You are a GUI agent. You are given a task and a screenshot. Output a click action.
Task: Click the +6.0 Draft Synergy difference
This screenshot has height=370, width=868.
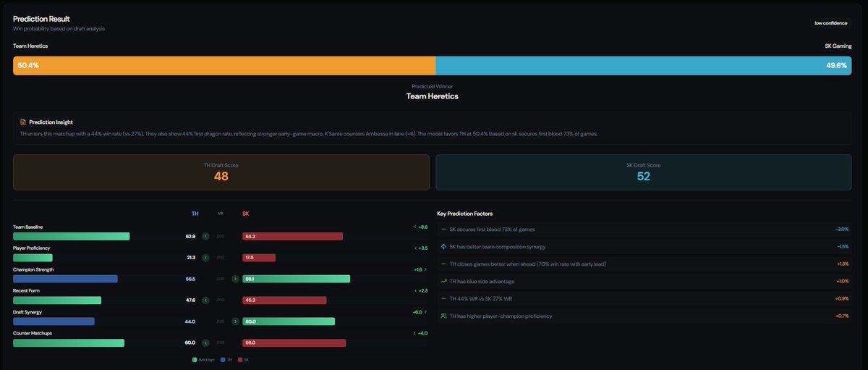(420, 312)
